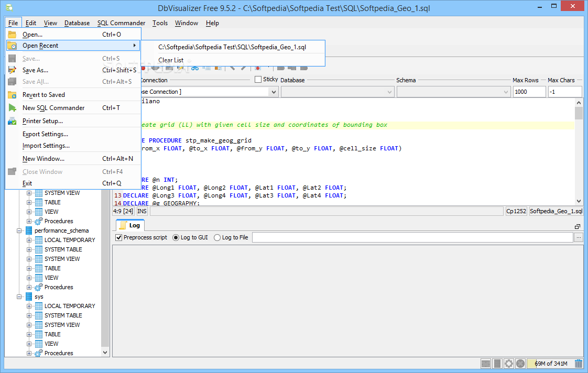Screen dimensions: 588x373
Task: Click the table icon of LOCAL TEMPORARY under sys
Action: [x=39, y=306]
